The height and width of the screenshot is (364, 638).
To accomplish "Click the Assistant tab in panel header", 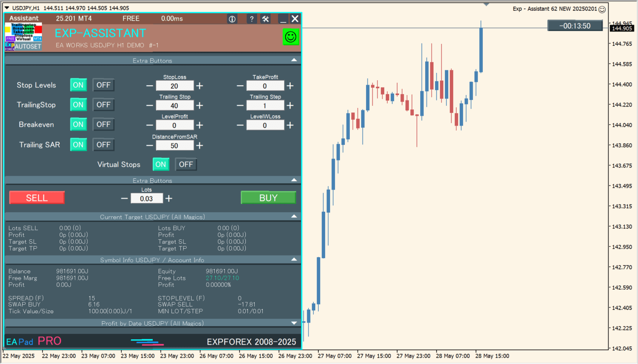I will click(24, 18).
